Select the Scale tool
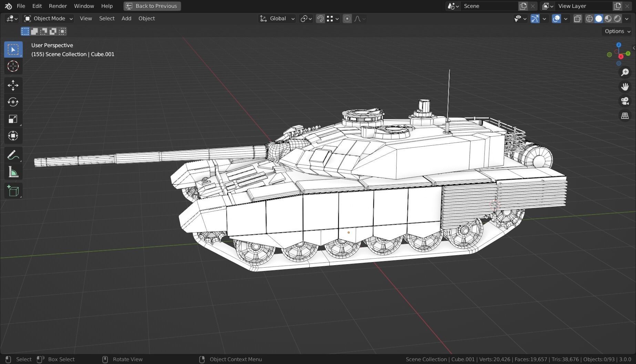Image resolution: width=636 pixels, height=364 pixels. click(13, 119)
